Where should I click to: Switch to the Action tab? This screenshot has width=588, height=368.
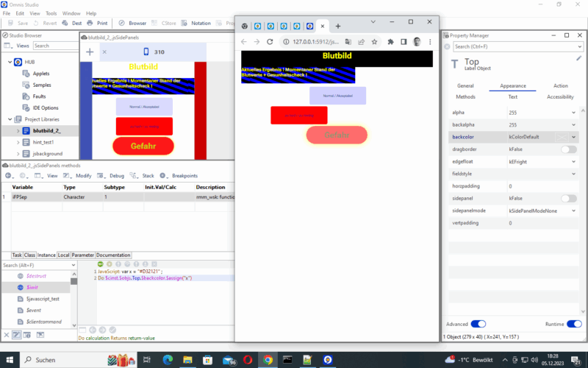pyautogui.click(x=560, y=86)
